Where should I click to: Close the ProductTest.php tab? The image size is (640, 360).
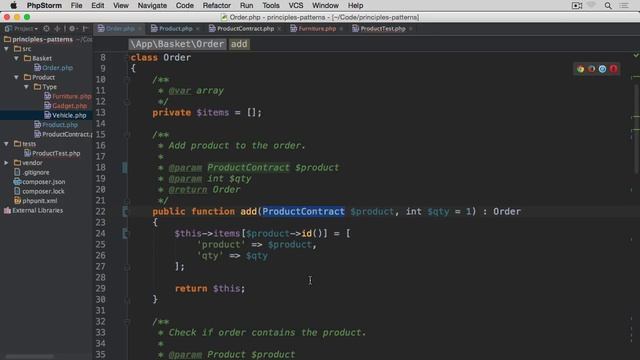click(411, 29)
